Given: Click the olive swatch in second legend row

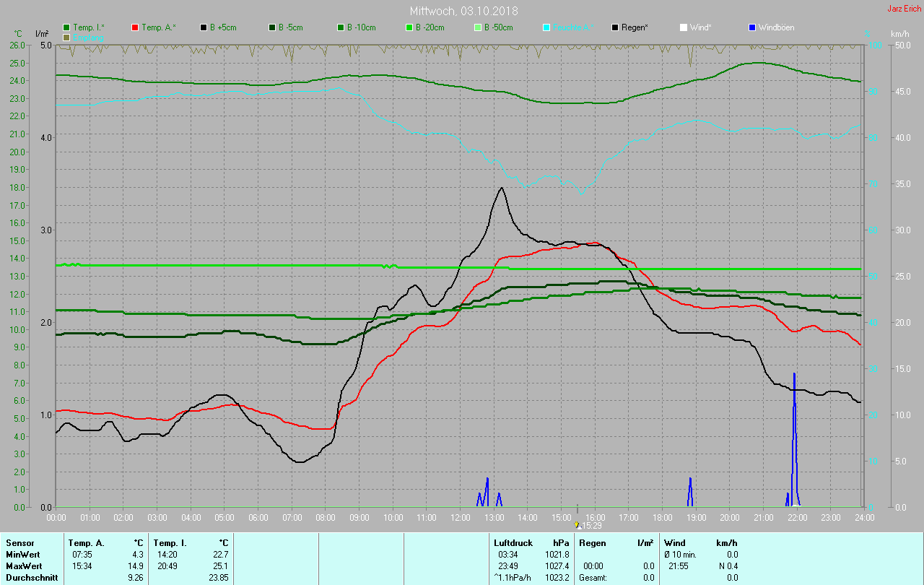Looking at the screenshot, I should pyautogui.click(x=67, y=37).
